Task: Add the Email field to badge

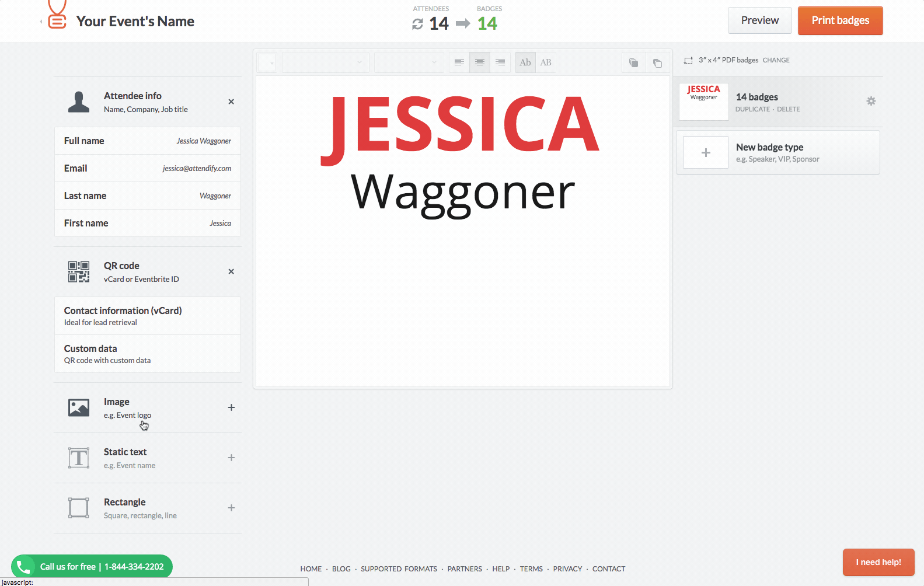Action: tap(148, 168)
